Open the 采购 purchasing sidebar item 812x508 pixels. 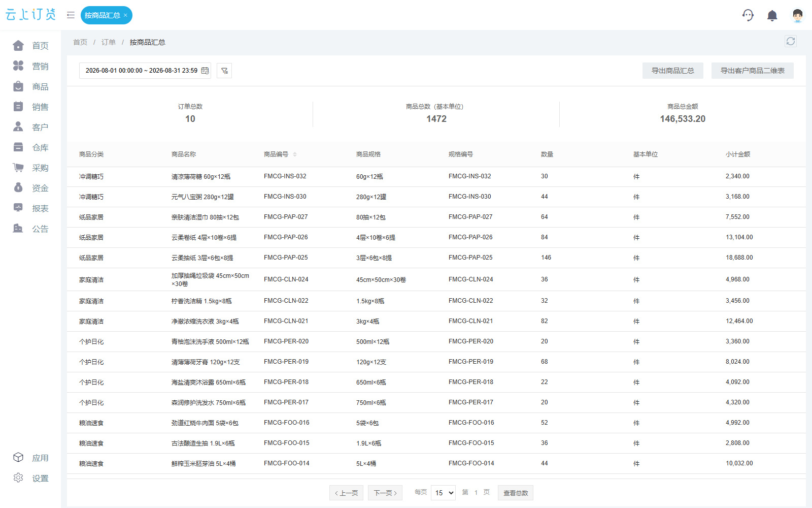30,168
